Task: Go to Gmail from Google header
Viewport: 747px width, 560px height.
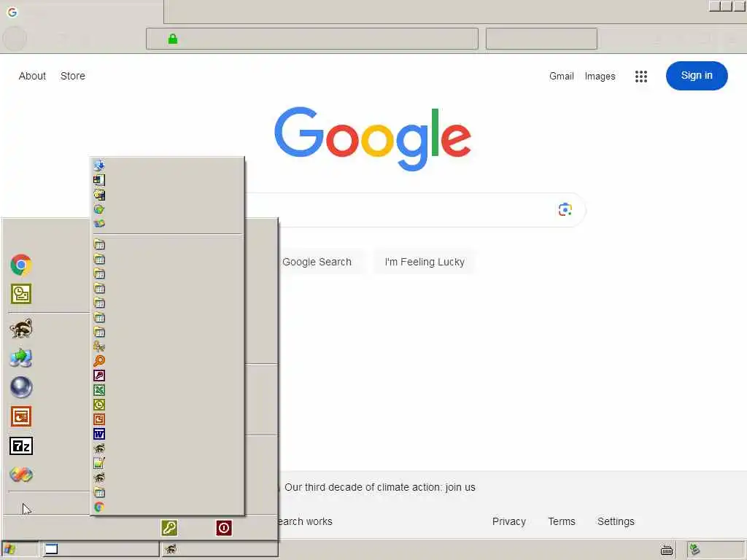Action: (x=561, y=76)
